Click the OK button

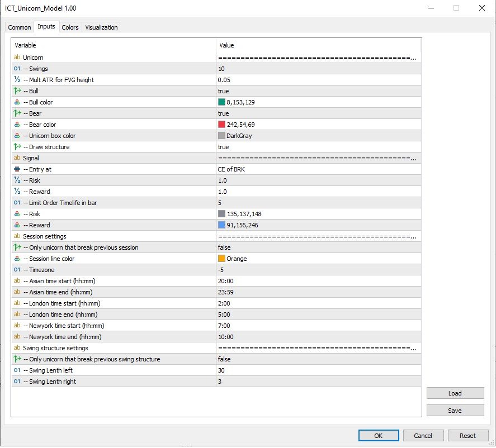378,436
